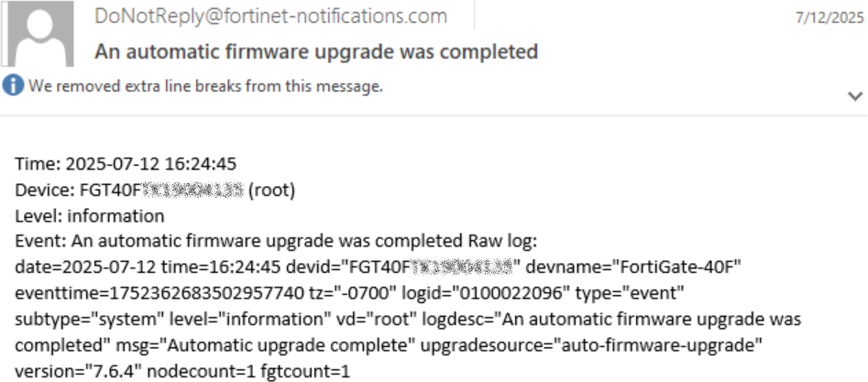Click the "Device: FGT40F" line in the body
Screen dimensions: 868x382
(155, 191)
